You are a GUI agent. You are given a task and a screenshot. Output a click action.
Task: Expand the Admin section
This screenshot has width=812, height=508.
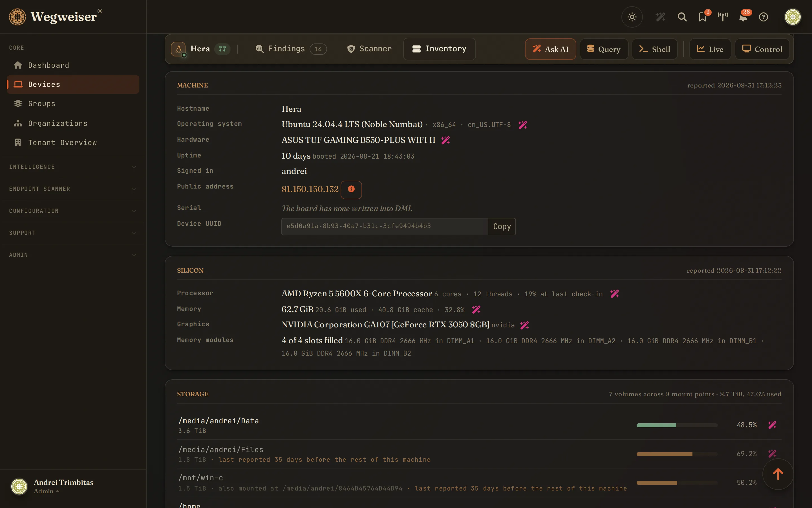pos(73,255)
